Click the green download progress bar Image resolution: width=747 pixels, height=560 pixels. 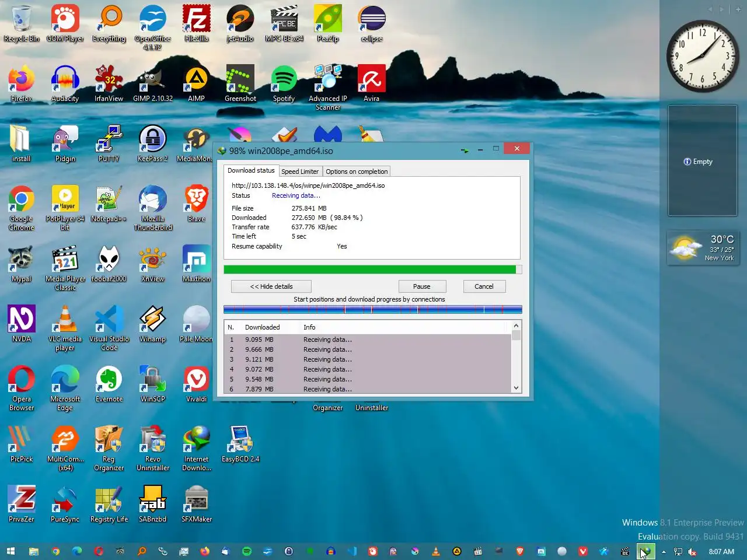click(x=372, y=269)
